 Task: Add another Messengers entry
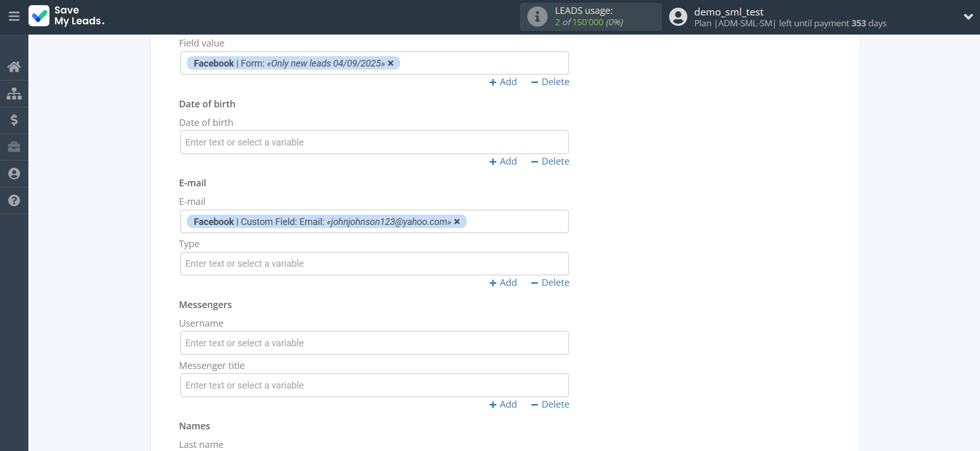(x=503, y=405)
